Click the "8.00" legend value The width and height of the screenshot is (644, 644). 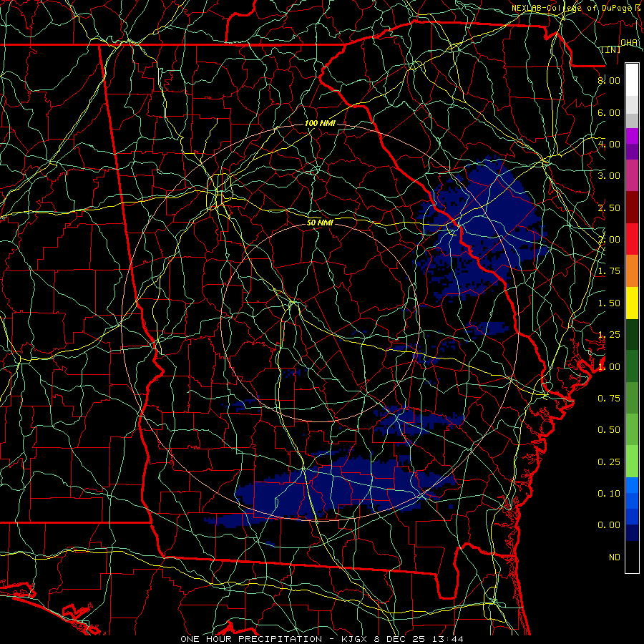coord(609,80)
